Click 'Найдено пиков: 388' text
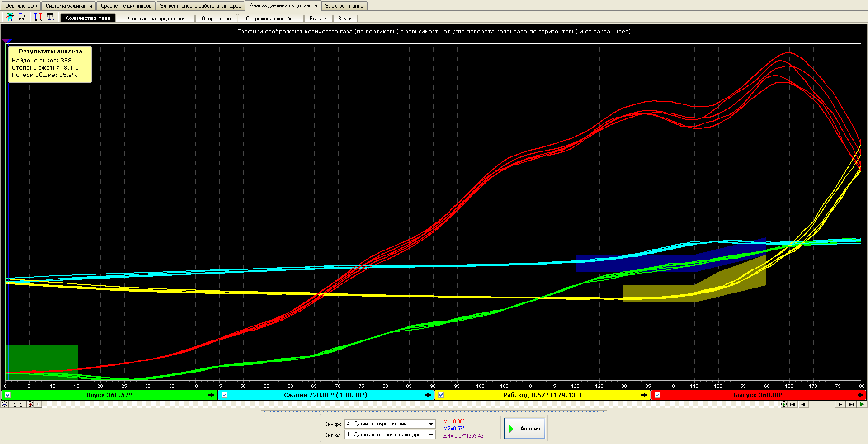Image resolution: width=868 pixels, height=444 pixels. [42, 60]
